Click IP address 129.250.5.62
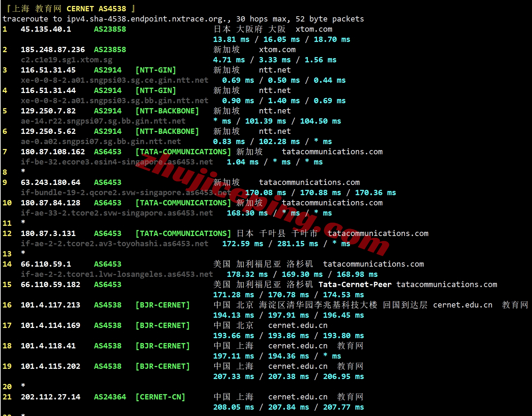The width and height of the screenshot is (532, 416). [48, 131]
